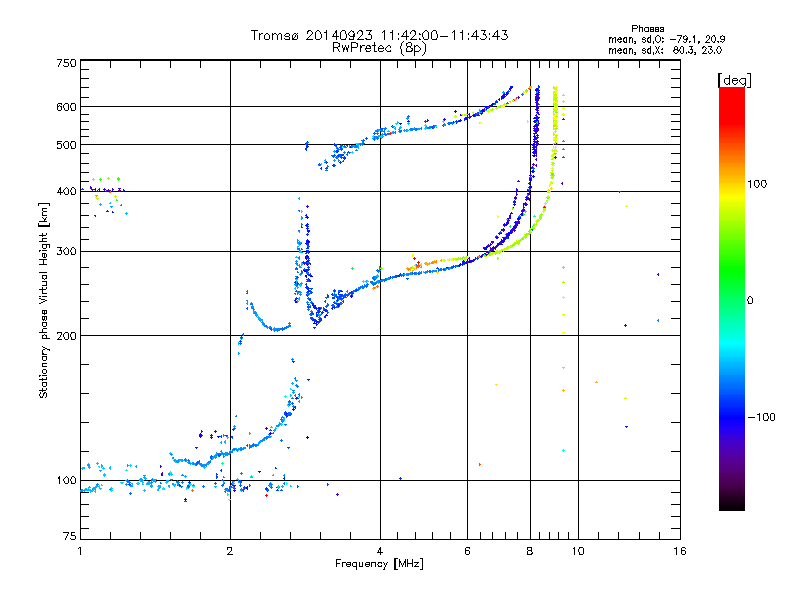
Task: Click the 'Stationary phase Virtual Height [km]' axis title
Action: (44, 300)
